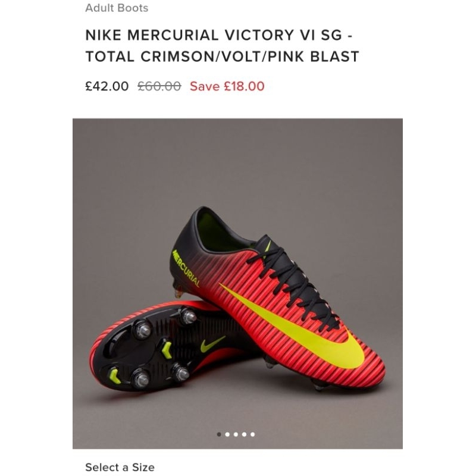Click the boot lying sole-up
Viewport: 476px width, 476px height.
pyautogui.click(x=149, y=351)
